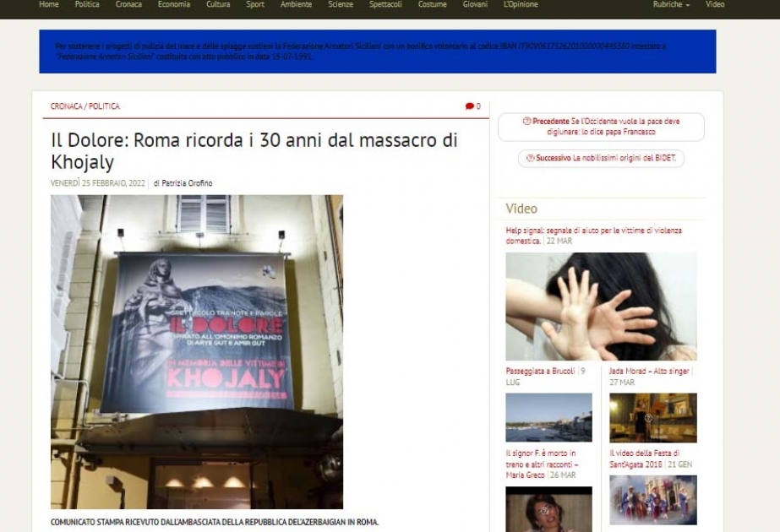780x532 pixels.
Task: Open the POLITICA category link
Action: point(104,106)
